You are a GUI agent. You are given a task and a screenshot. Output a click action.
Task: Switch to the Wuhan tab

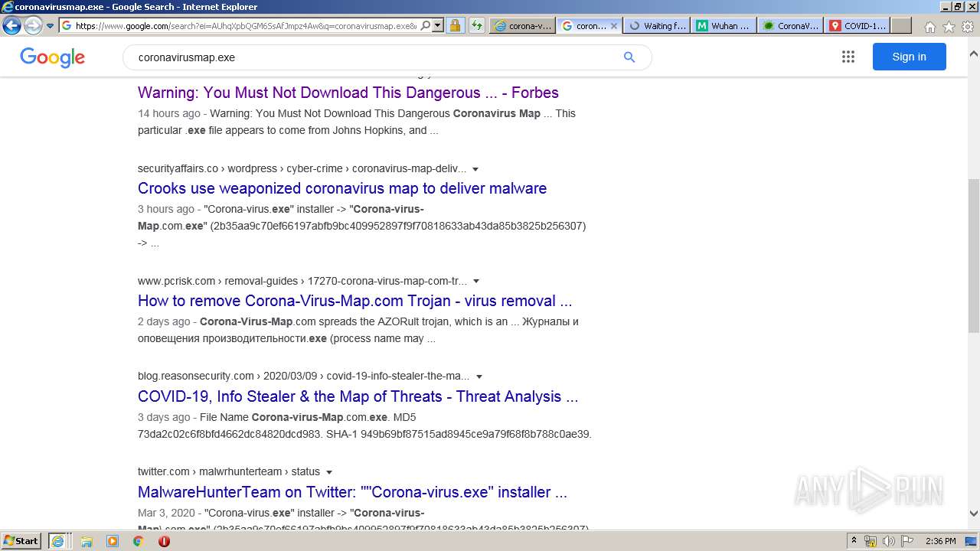pos(724,25)
